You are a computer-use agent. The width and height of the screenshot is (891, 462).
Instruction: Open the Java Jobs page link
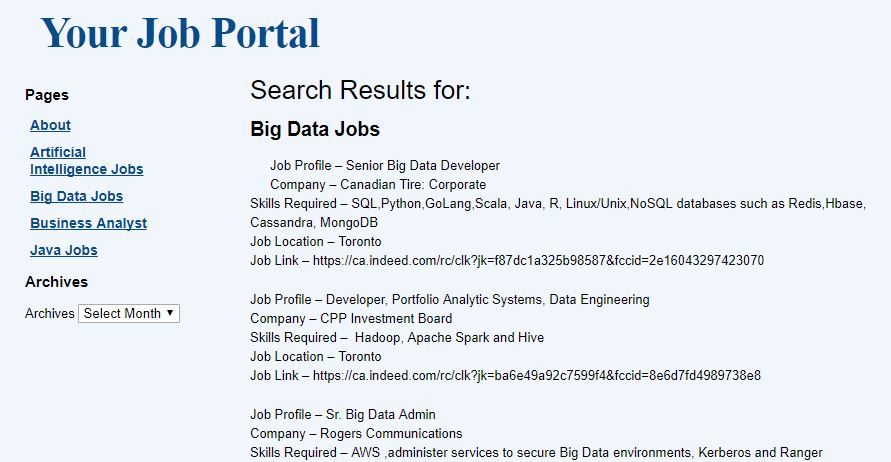click(x=64, y=250)
